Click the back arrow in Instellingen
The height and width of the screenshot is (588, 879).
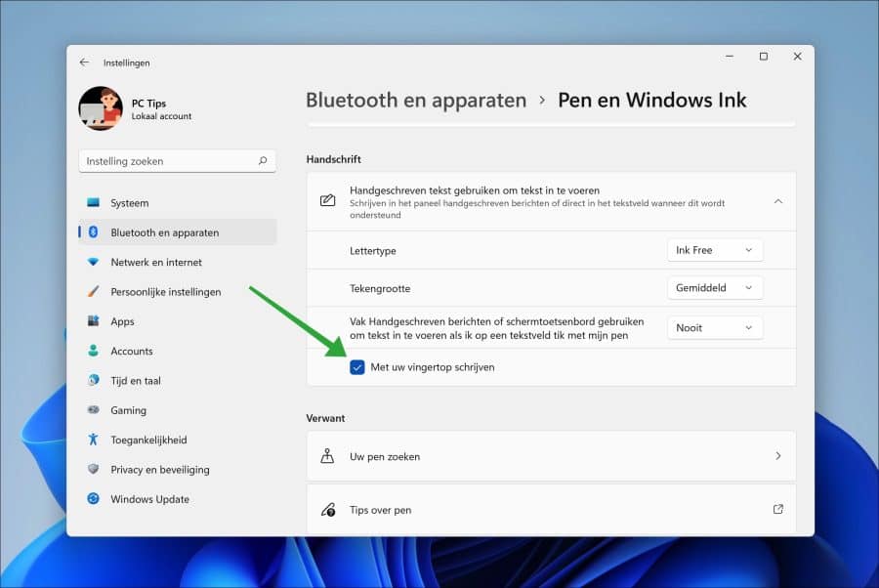point(84,63)
